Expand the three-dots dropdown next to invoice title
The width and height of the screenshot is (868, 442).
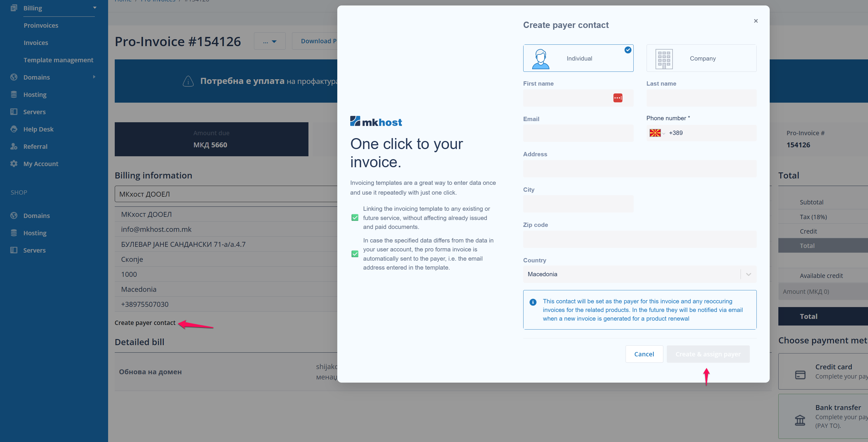coord(269,42)
